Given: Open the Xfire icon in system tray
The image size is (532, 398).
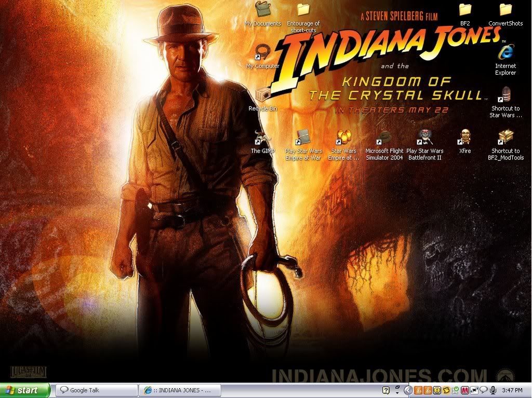Looking at the screenshot, I should [474, 390].
